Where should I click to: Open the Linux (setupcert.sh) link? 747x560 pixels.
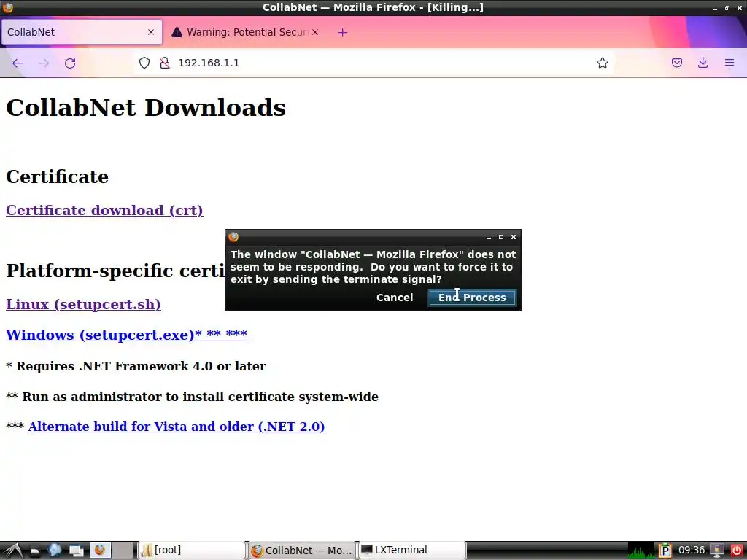(83, 304)
